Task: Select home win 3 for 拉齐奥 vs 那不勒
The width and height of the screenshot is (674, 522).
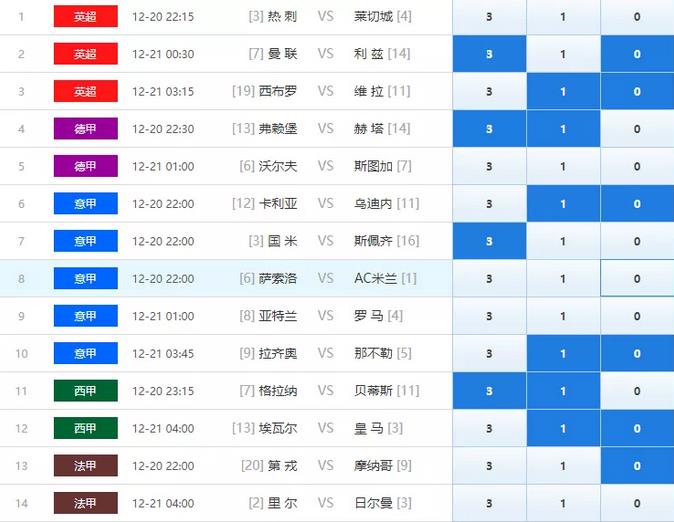Action: tap(489, 353)
